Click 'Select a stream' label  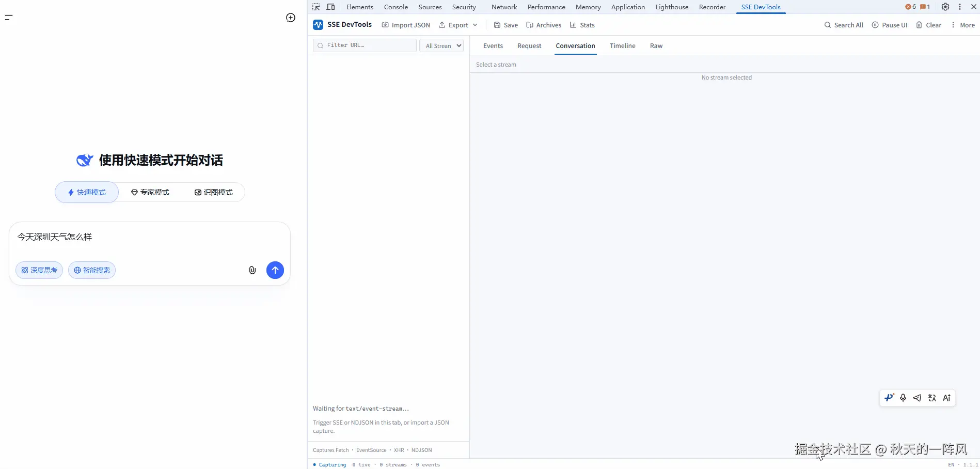(496, 65)
